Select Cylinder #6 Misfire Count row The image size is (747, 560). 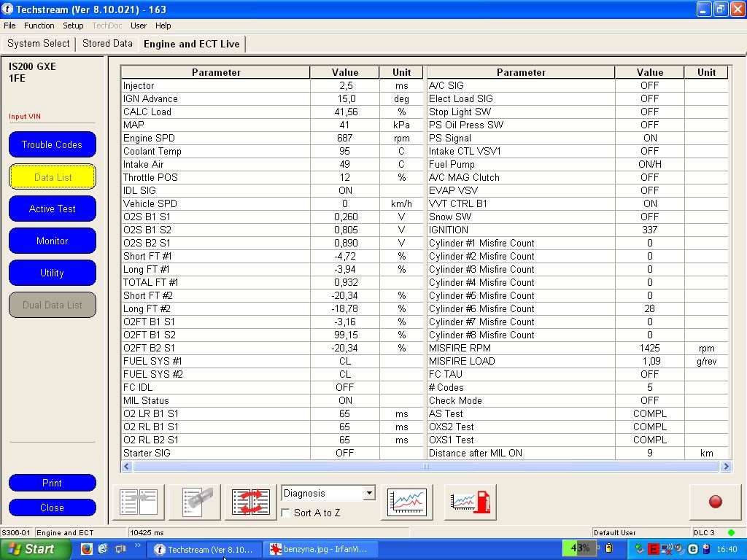click(x=578, y=308)
